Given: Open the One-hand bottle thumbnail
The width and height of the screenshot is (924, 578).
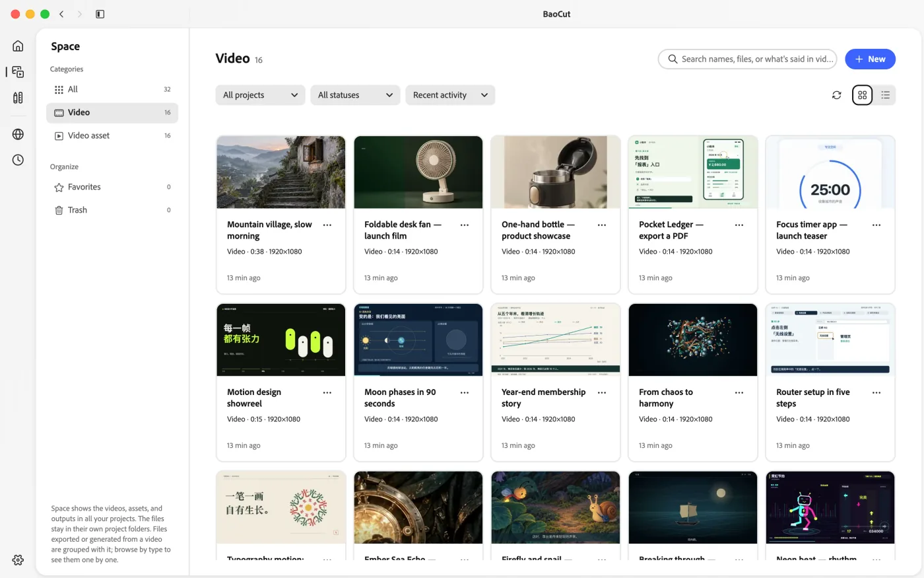Looking at the screenshot, I should click(556, 172).
